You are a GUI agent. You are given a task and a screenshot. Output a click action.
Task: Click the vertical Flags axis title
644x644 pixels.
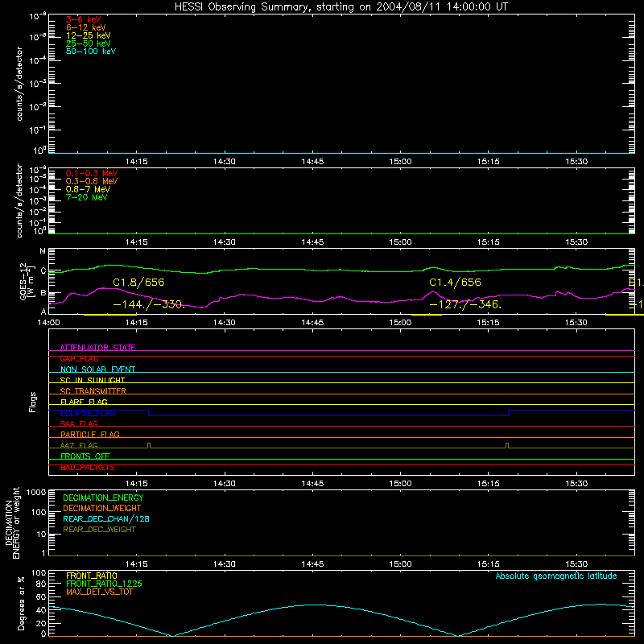click(33, 402)
